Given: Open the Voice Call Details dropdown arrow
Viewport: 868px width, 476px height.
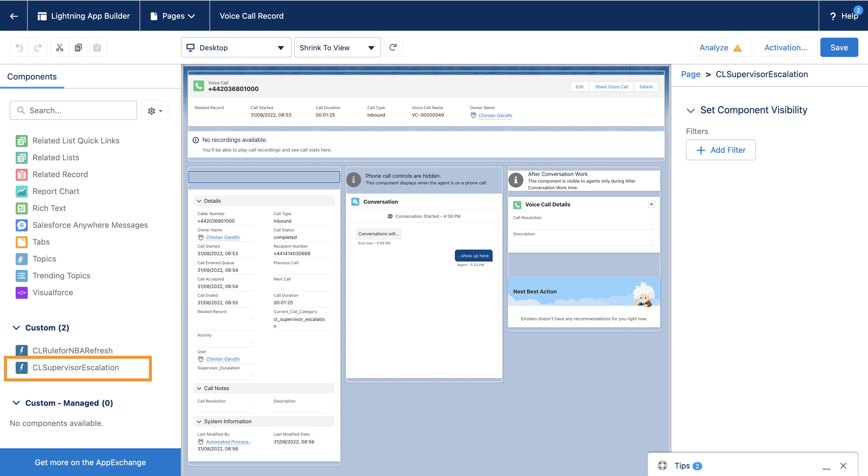Looking at the screenshot, I should (651, 204).
